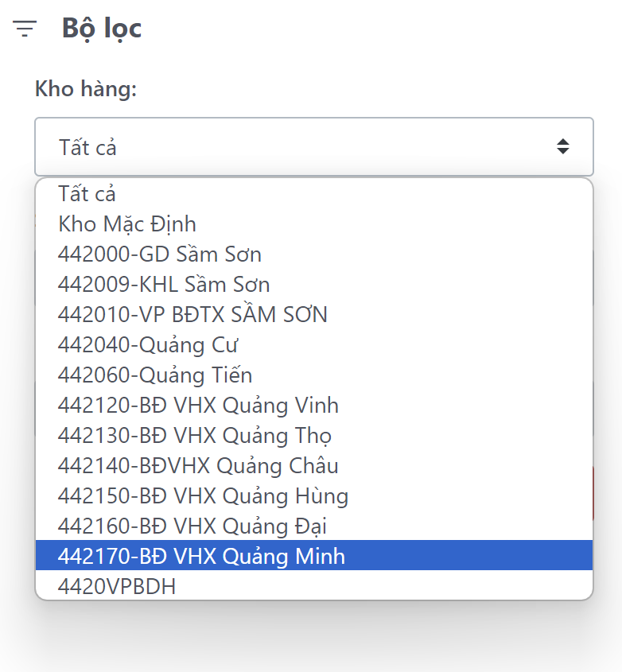
Task: Select warehouse 442000-GD Sầm Sơn
Action: click(x=160, y=254)
